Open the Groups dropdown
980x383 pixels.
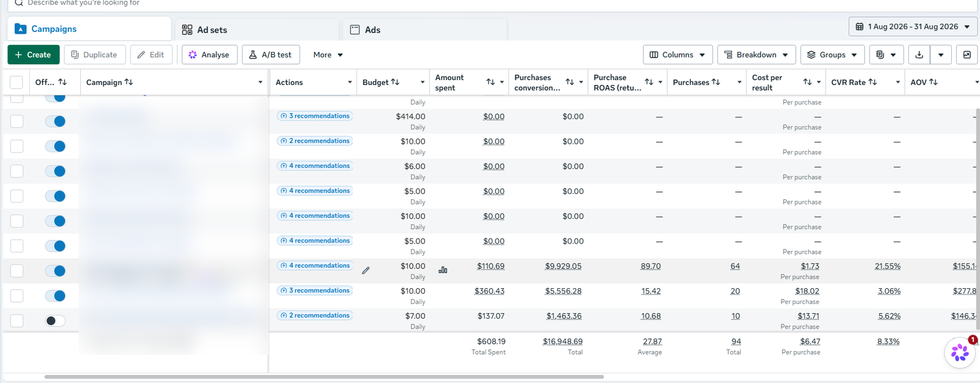click(832, 54)
